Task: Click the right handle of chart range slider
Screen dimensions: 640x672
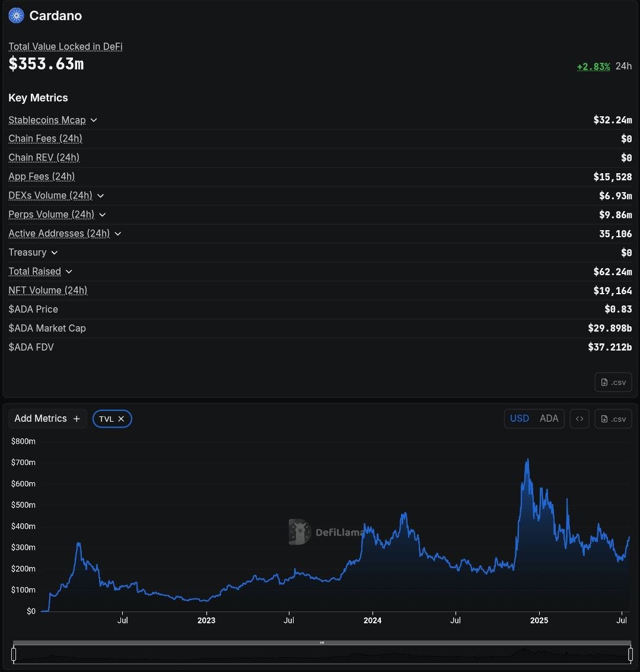Action: pos(630,654)
